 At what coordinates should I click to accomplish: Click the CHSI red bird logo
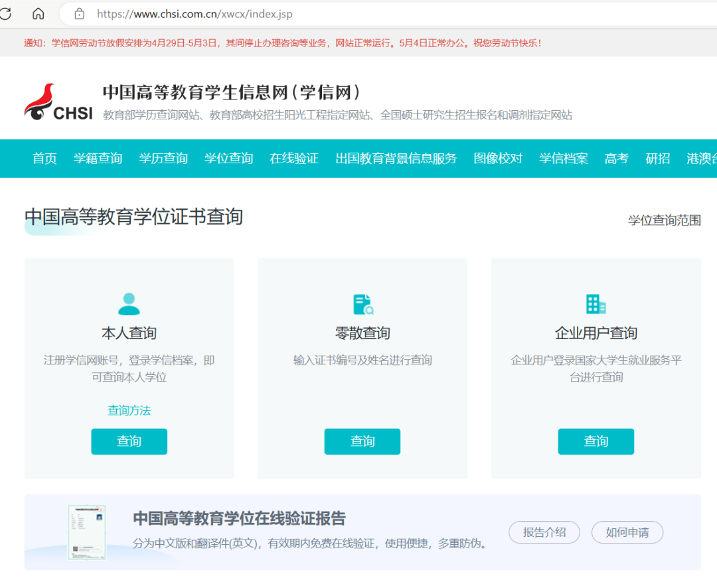(x=58, y=102)
